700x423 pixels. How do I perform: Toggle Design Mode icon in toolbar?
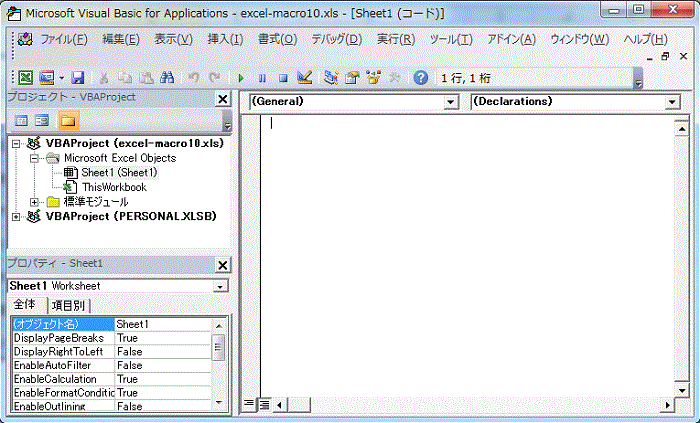305,77
